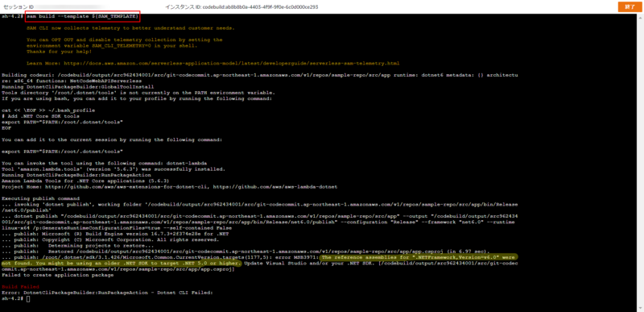
Task: Click the 'sam build --template ${SAM_TEMPLATE}' command
Action: pyautogui.click(x=83, y=16)
